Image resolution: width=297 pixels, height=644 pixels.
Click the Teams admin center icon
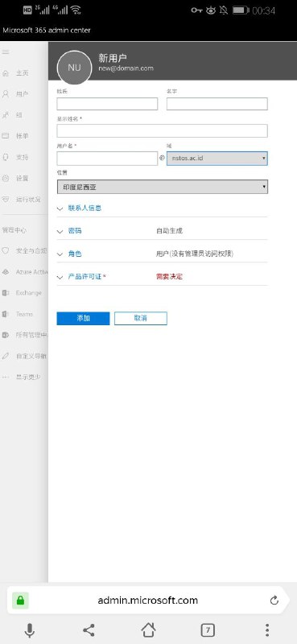[x=6, y=314]
